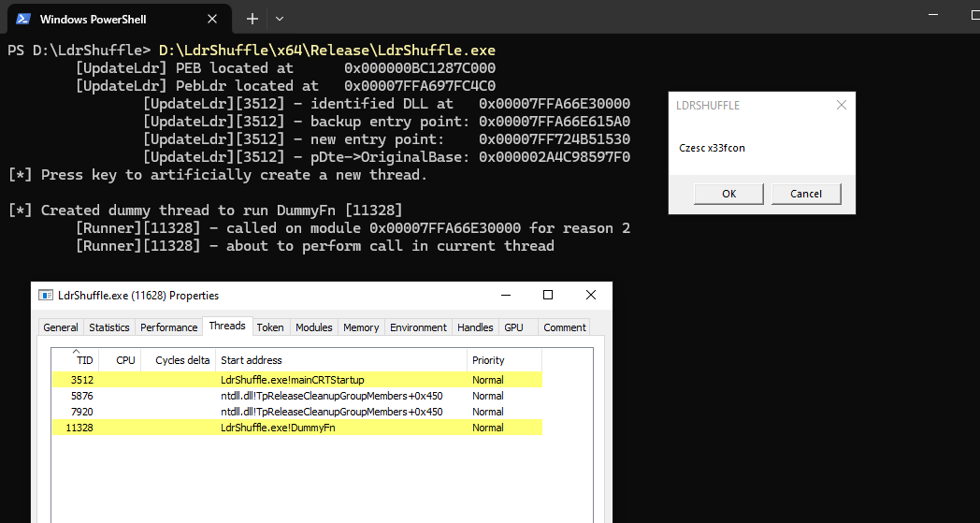The height and width of the screenshot is (523, 980).
Task: Open a new terminal tab
Action: pos(252,19)
